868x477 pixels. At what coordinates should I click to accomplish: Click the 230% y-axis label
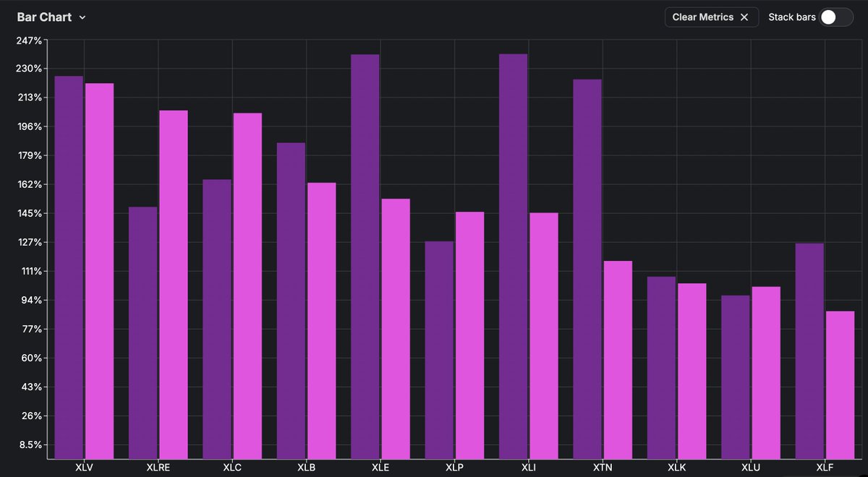pos(30,69)
